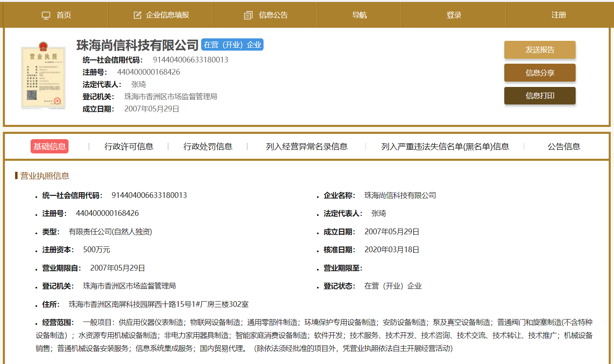Click the monitor icon beside 首页
The image size is (614, 364).
click(x=46, y=16)
